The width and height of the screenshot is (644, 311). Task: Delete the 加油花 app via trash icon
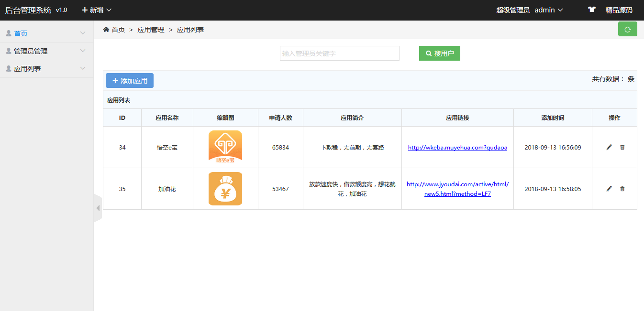click(x=622, y=189)
